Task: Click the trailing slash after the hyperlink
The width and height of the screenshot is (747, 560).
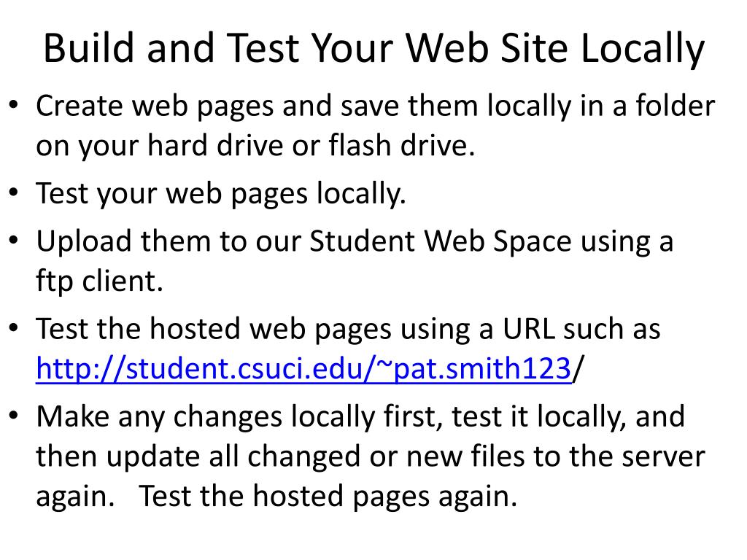Action: 578,369
